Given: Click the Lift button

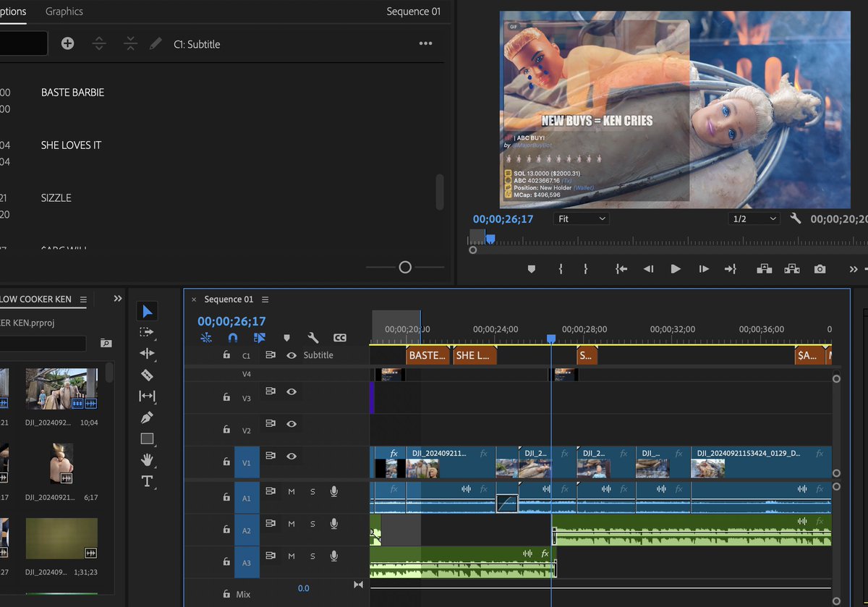Looking at the screenshot, I should pyautogui.click(x=765, y=268).
